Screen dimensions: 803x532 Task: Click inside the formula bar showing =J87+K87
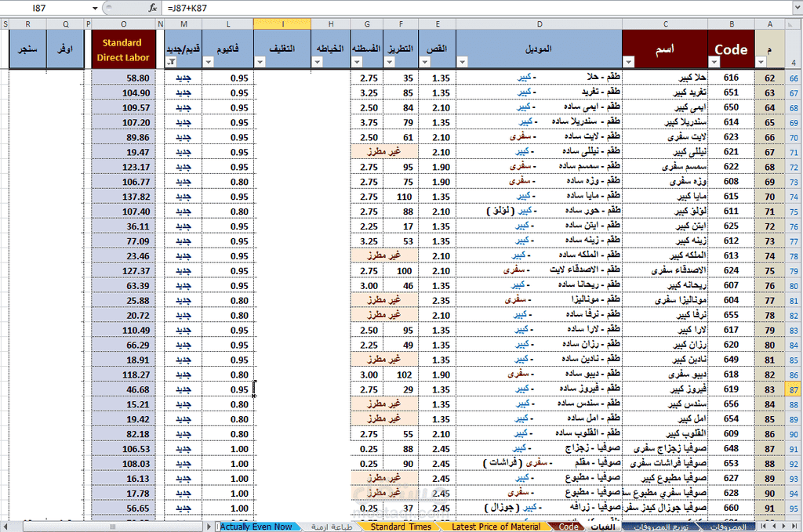pyautogui.click(x=479, y=8)
